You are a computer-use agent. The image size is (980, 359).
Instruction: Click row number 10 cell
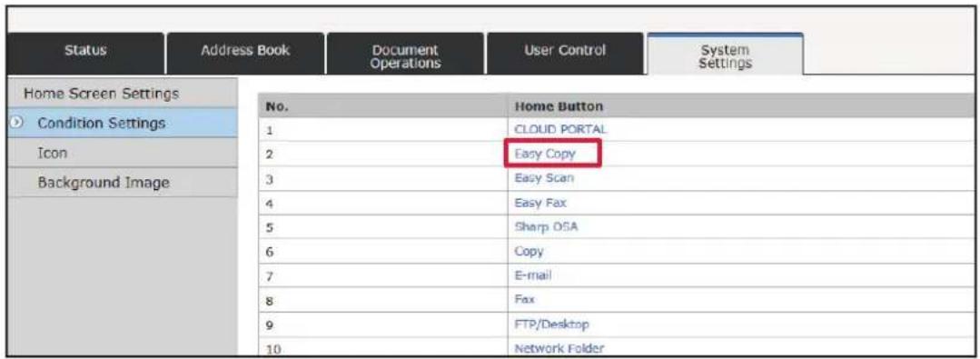click(x=383, y=347)
